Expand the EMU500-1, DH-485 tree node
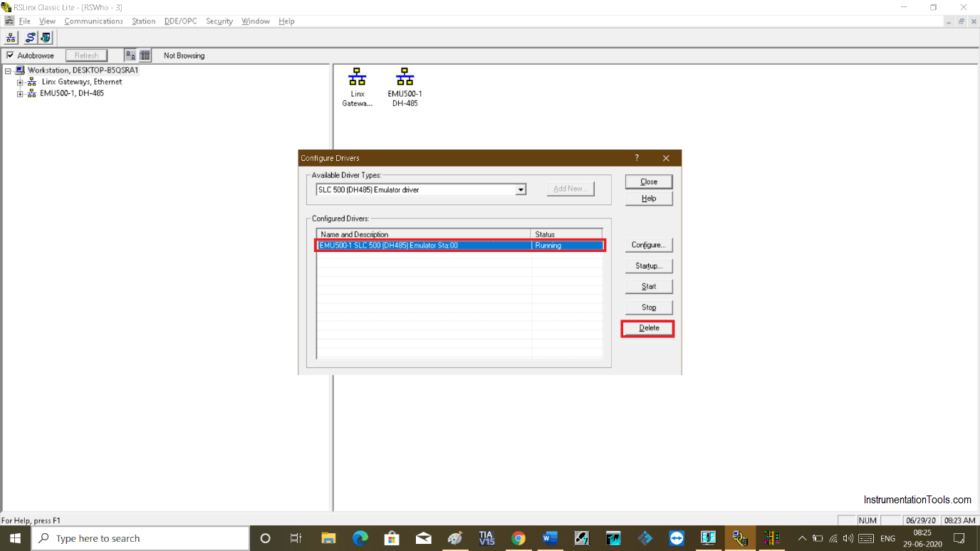Viewport: 980px width, 551px height. tap(20, 94)
